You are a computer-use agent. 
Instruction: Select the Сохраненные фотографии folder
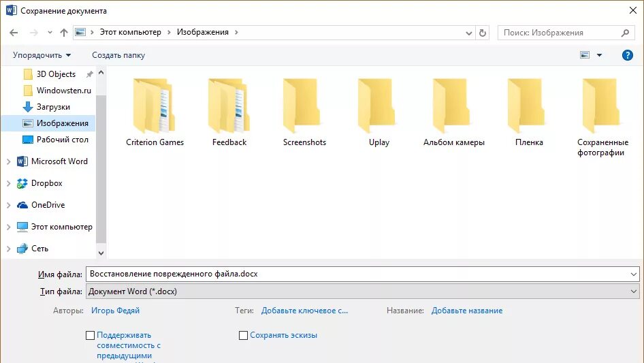[x=603, y=118]
